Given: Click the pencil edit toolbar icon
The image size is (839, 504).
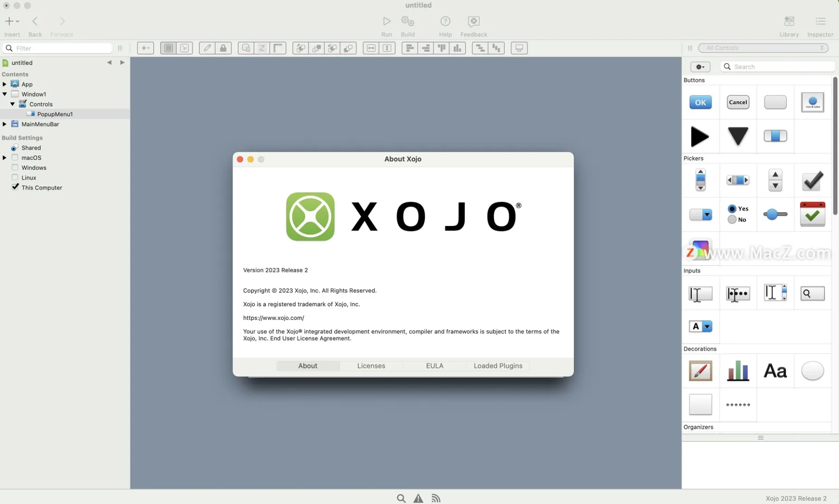Looking at the screenshot, I should click(207, 48).
